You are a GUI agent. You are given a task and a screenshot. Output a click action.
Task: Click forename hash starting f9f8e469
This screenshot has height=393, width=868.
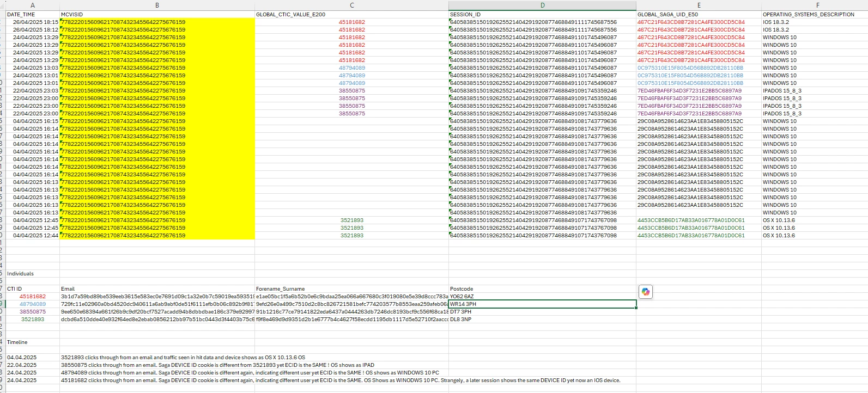[351, 320]
